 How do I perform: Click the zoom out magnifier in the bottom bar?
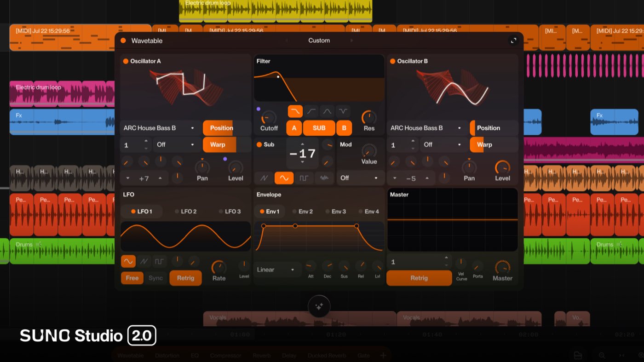tap(602, 355)
